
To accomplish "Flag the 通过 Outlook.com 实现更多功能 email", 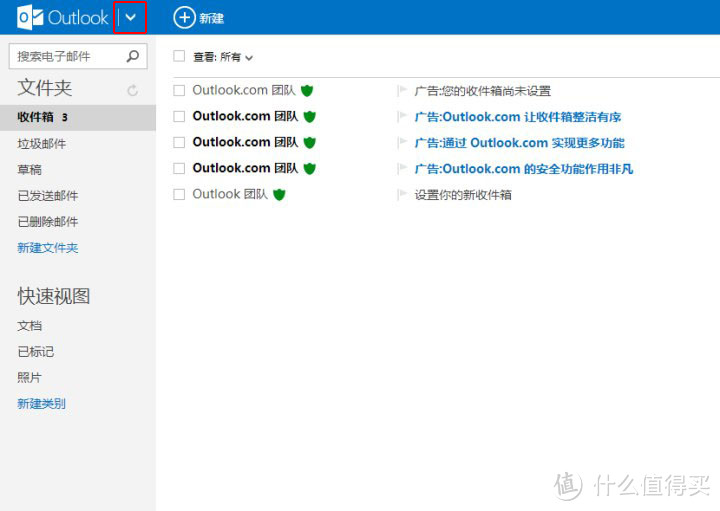I will (403, 142).
